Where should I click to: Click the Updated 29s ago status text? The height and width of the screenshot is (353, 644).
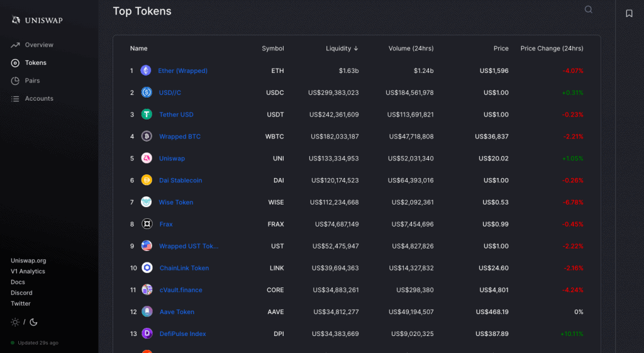[x=38, y=343]
